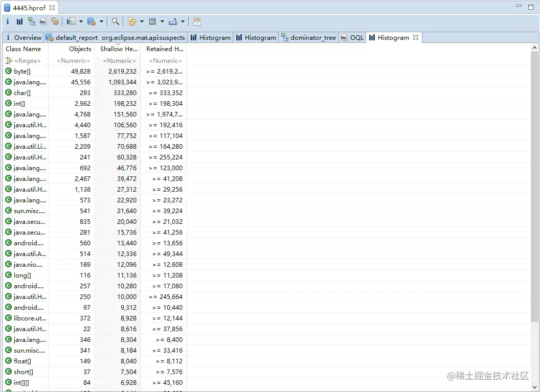The image size is (540, 392).
Task: Switch to the dominator_tree tab
Action: 308,37
